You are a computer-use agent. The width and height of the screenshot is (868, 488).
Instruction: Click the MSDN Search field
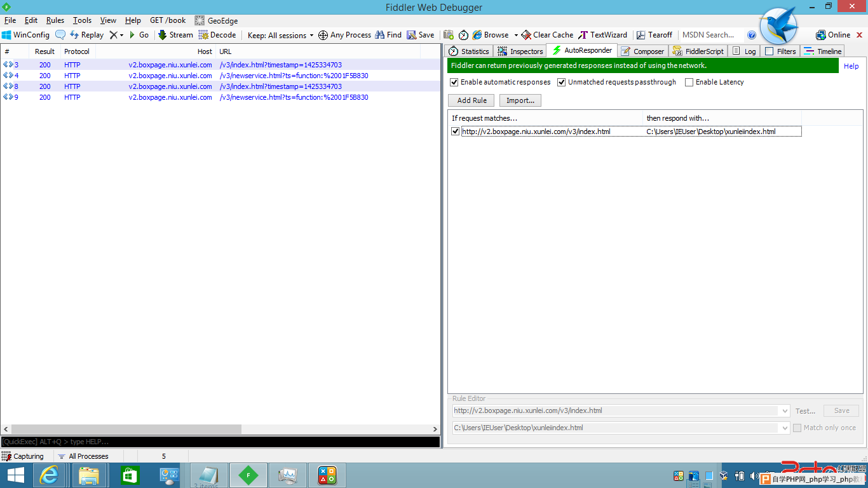pos(711,35)
